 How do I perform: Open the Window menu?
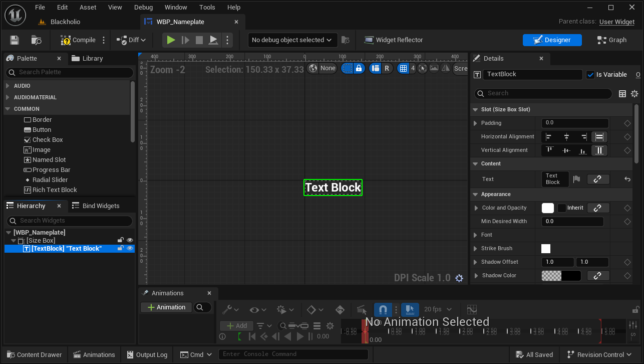pyautogui.click(x=176, y=8)
